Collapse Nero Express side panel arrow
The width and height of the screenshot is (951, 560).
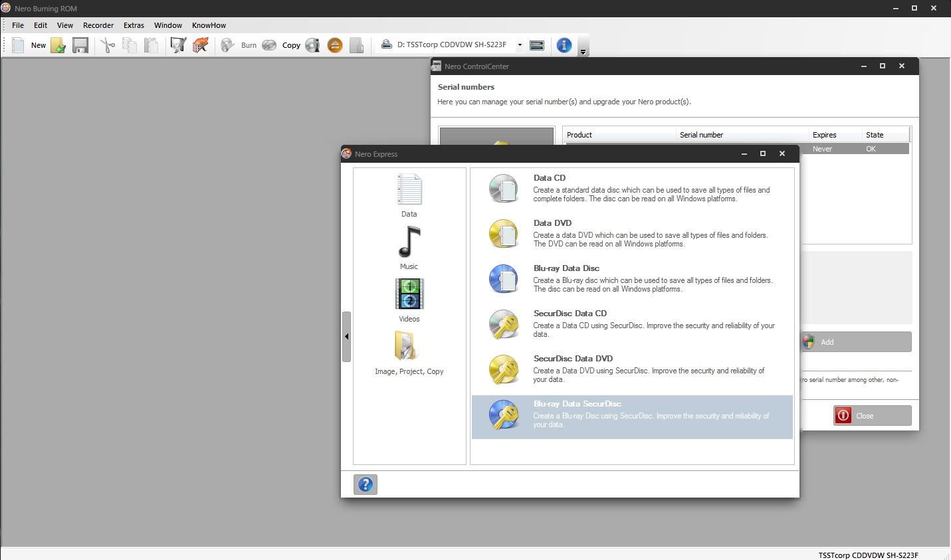[x=346, y=337]
